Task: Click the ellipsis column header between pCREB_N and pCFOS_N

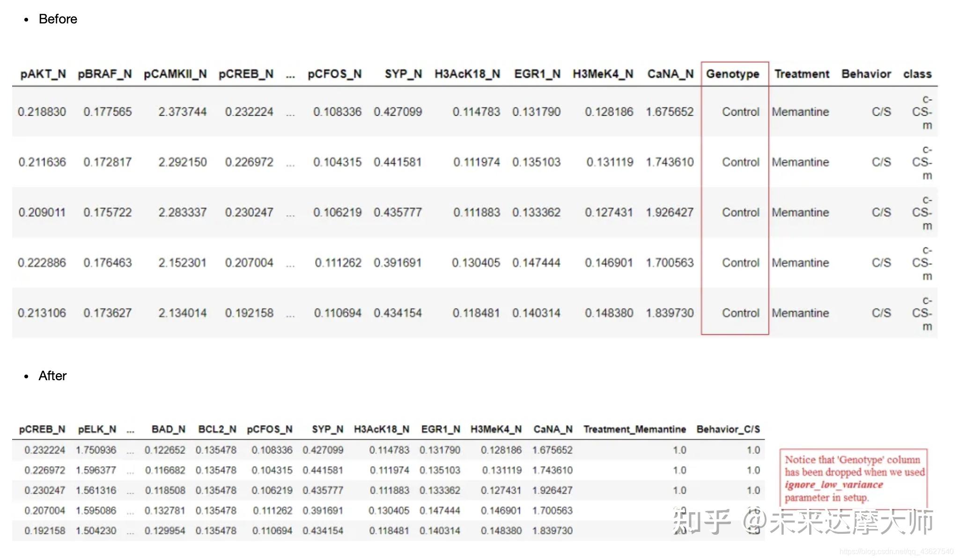Action: tap(291, 74)
